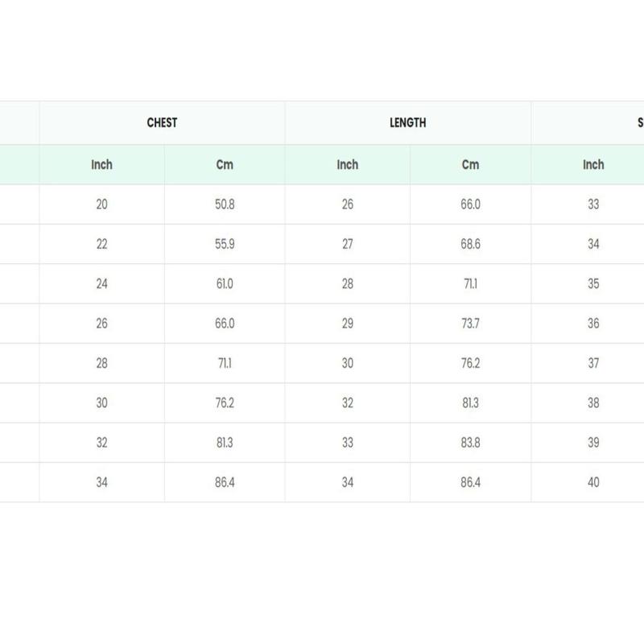Select the value 40 in the last row
The height and width of the screenshot is (644, 644).
pyautogui.click(x=593, y=483)
